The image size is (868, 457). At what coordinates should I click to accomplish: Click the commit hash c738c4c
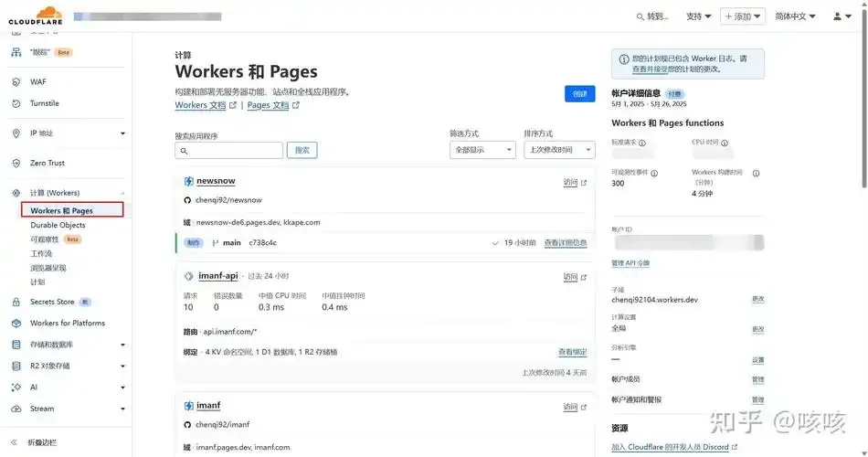(262, 242)
